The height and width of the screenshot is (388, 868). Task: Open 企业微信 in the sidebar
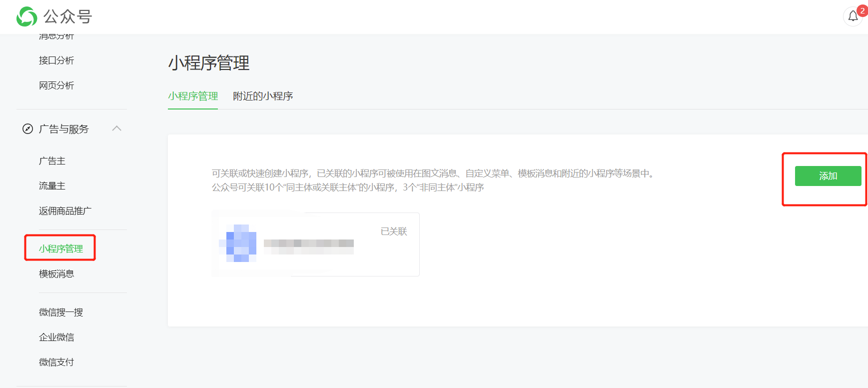pos(56,337)
